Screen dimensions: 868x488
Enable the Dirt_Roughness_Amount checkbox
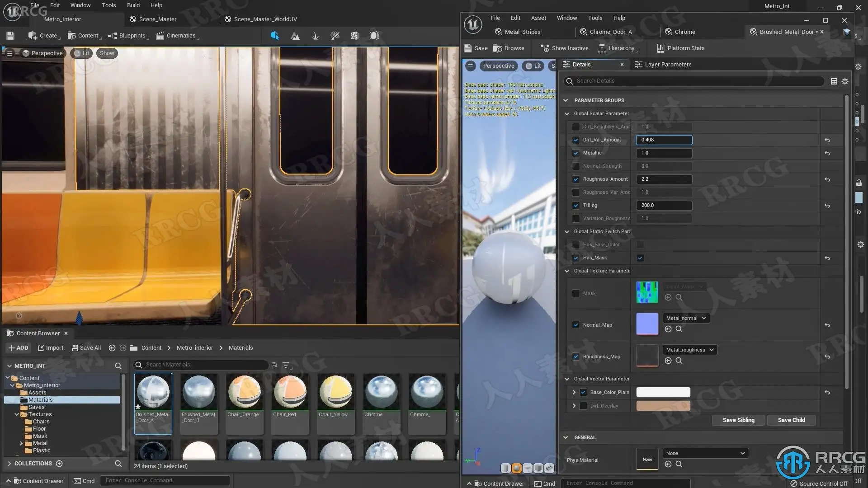pyautogui.click(x=576, y=127)
